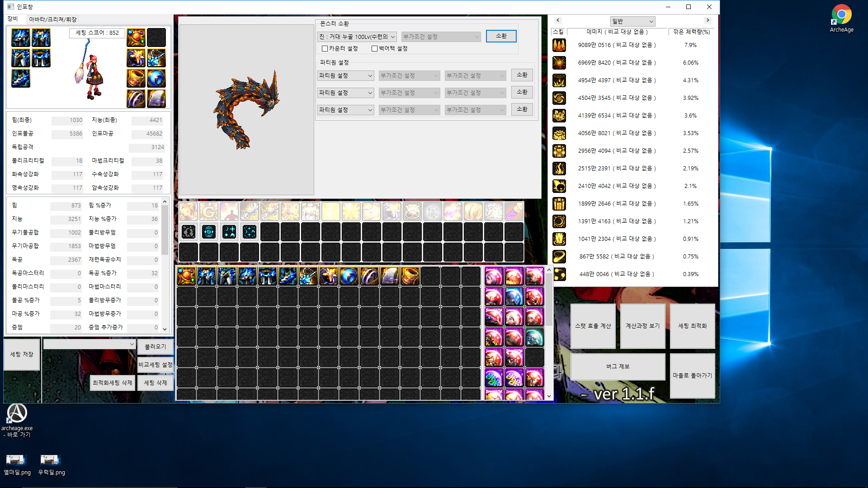Select the white dice cube buff icon
This screenshot has height=488, width=868.
pos(432,211)
